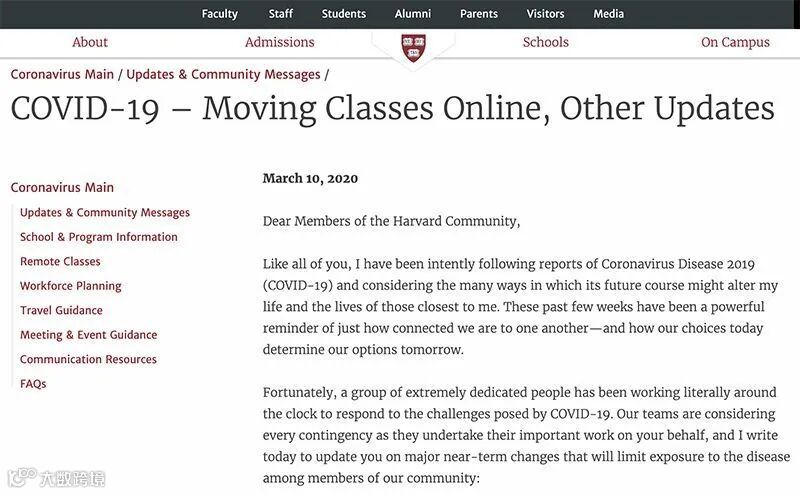Open Remote Classes sidebar link
800x494 pixels.
pos(60,261)
